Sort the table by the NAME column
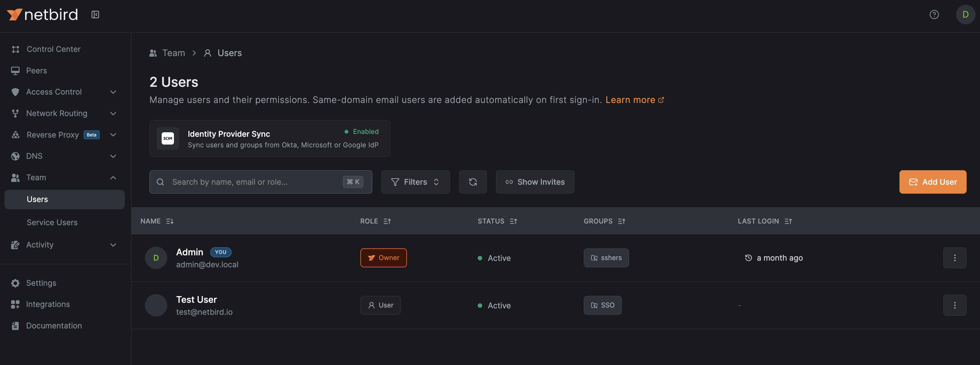The image size is (980, 365). click(157, 221)
